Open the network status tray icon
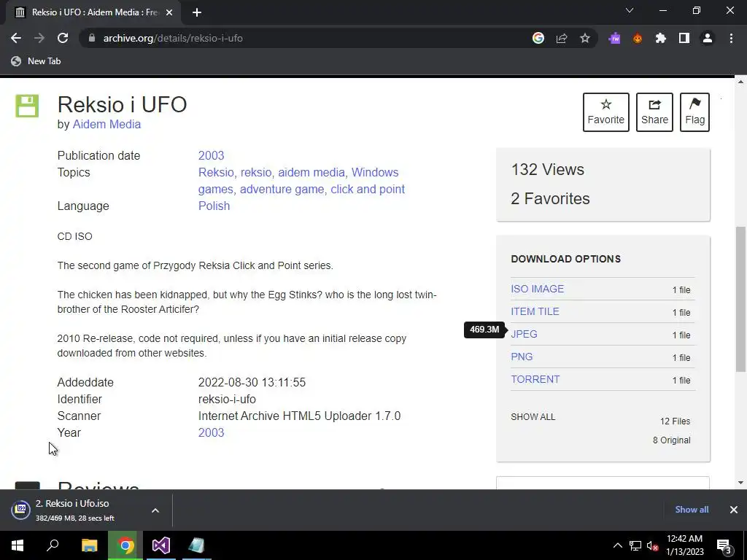 pyautogui.click(x=635, y=545)
